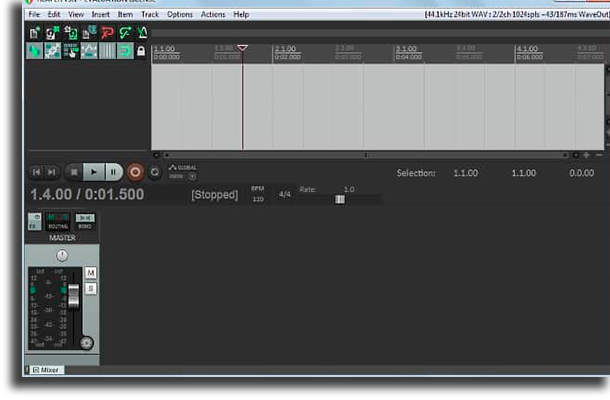Viewport: 610px width, 400px height.
Task: Click the playrate slider handle
Action: pos(340,199)
